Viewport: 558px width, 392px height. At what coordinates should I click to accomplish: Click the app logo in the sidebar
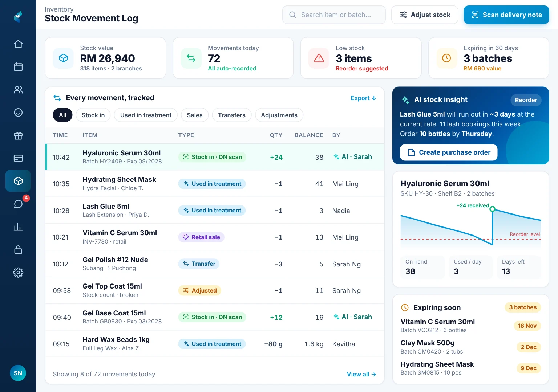click(x=18, y=16)
